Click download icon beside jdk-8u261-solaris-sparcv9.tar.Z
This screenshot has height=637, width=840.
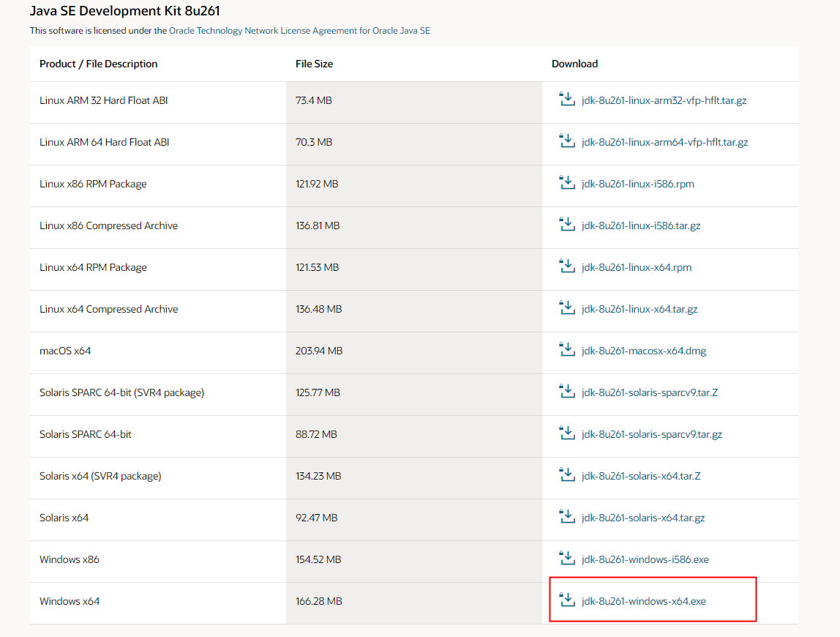click(567, 392)
